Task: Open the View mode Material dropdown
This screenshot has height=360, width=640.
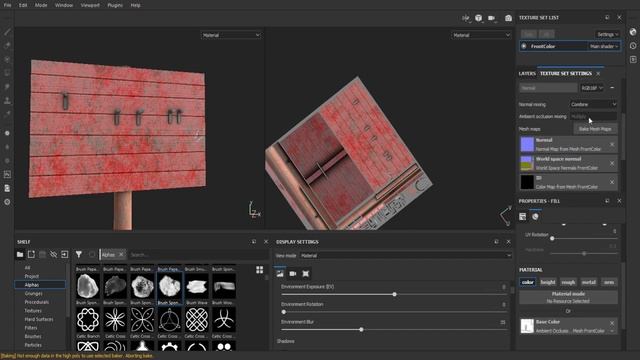Action: click(406, 256)
